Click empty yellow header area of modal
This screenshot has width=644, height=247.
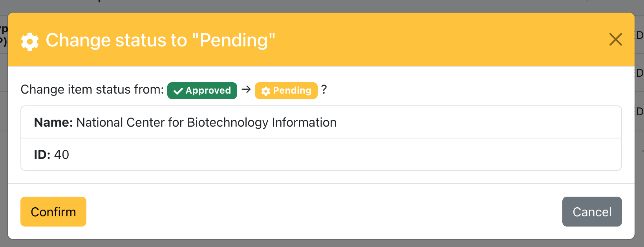coord(432,39)
